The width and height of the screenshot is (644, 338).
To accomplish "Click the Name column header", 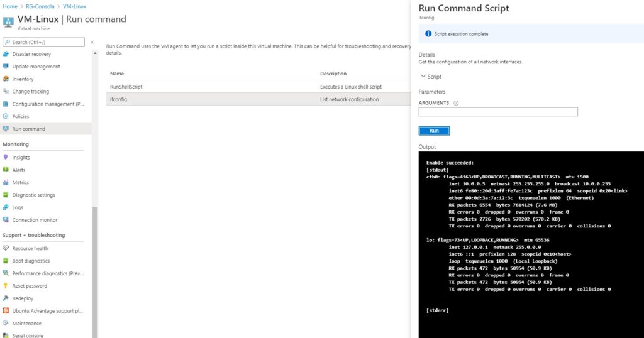I will [117, 74].
